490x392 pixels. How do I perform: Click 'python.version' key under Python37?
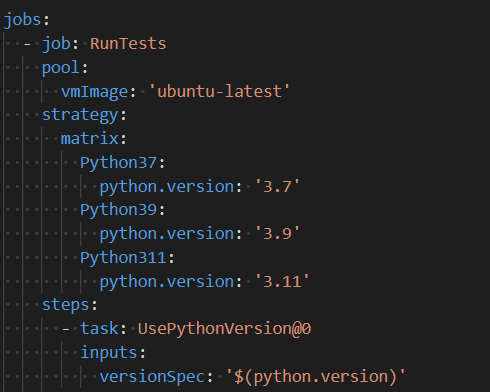pos(166,187)
